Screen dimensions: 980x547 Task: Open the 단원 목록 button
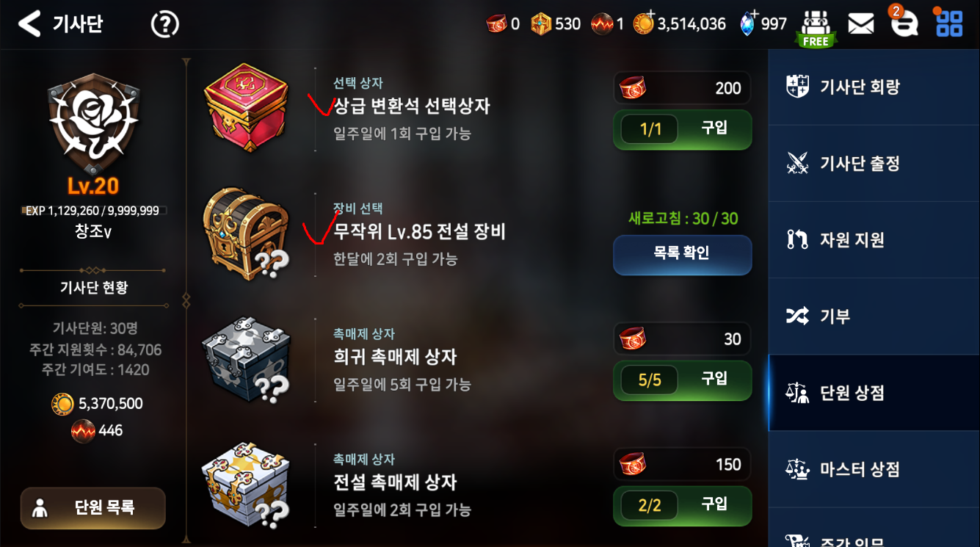pos(92,507)
